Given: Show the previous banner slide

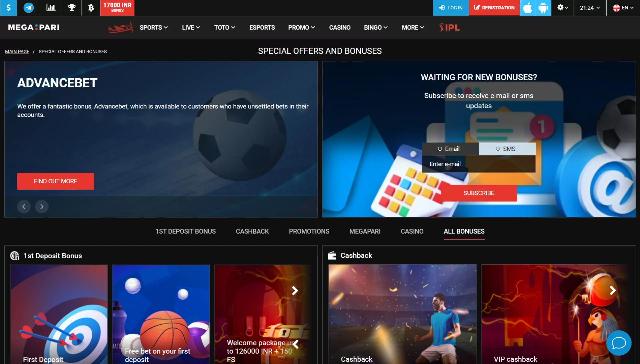Looking at the screenshot, I should pyautogui.click(x=24, y=207).
